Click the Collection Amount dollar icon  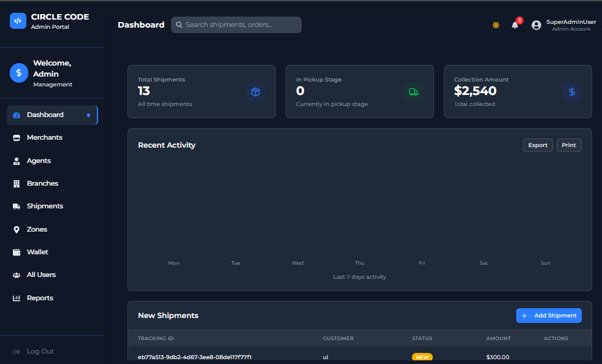tap(572, 92)
